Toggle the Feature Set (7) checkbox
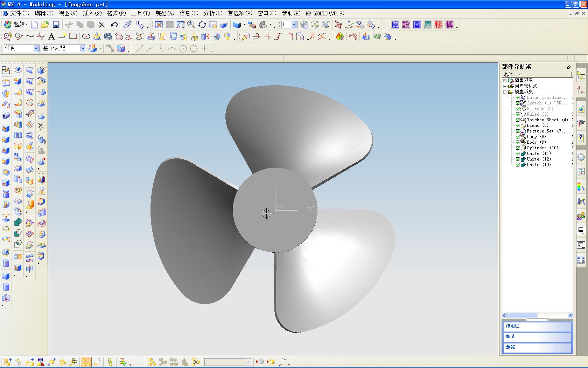The width and height of the screenshot is (588, 368). click(x=518, y=131)
